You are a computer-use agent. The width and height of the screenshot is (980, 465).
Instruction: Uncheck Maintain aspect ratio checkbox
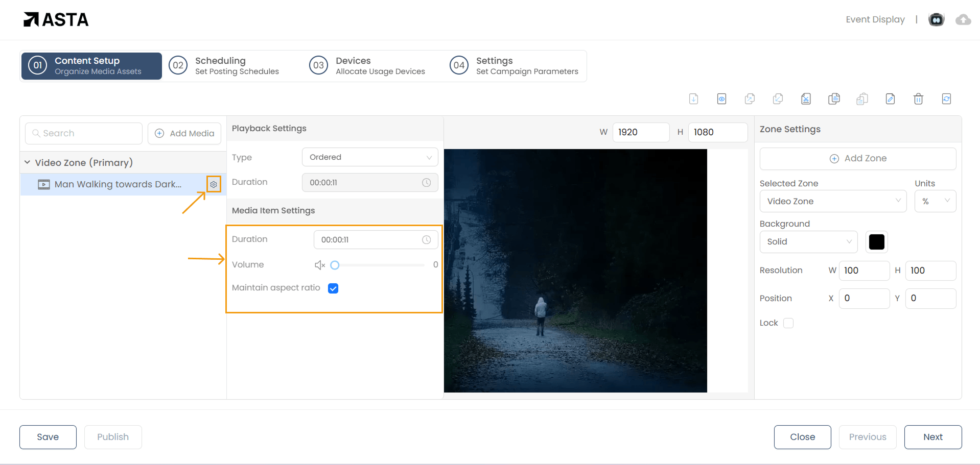point(333,288)
